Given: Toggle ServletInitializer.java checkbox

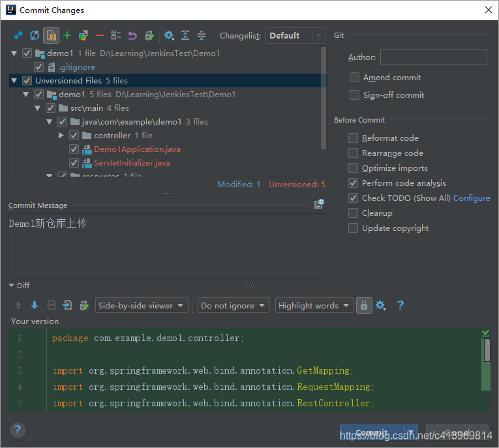Looking at the screenshot, I should 74,162.
